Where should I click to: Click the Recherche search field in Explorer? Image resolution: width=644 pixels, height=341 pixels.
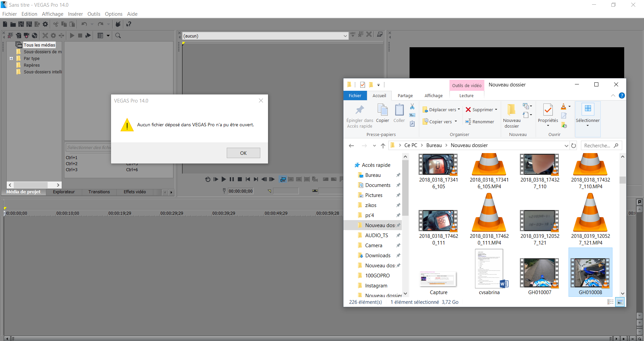pyautogui.click(x=601, y=145)
